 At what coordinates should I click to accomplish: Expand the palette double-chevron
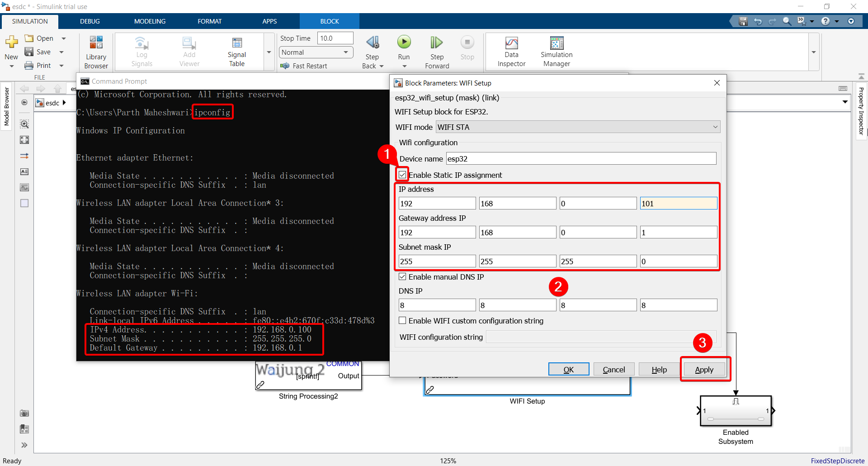pos(24,445)
